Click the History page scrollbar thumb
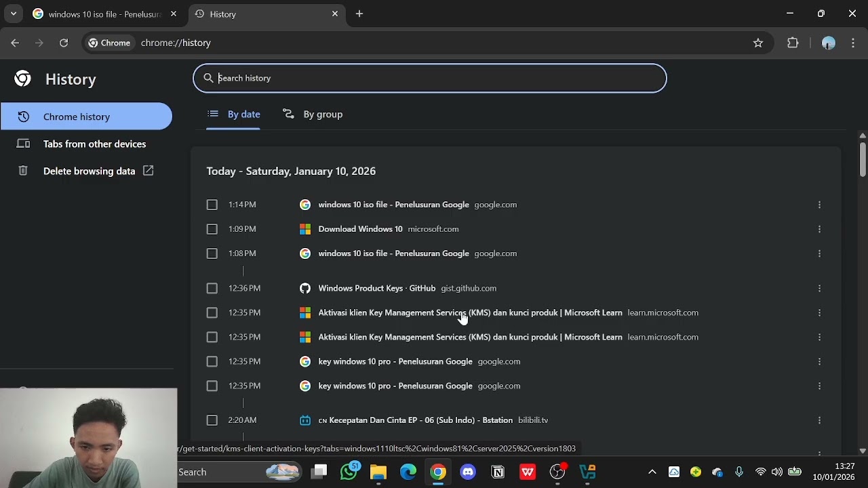868x488 pixels. coord(863,159)
